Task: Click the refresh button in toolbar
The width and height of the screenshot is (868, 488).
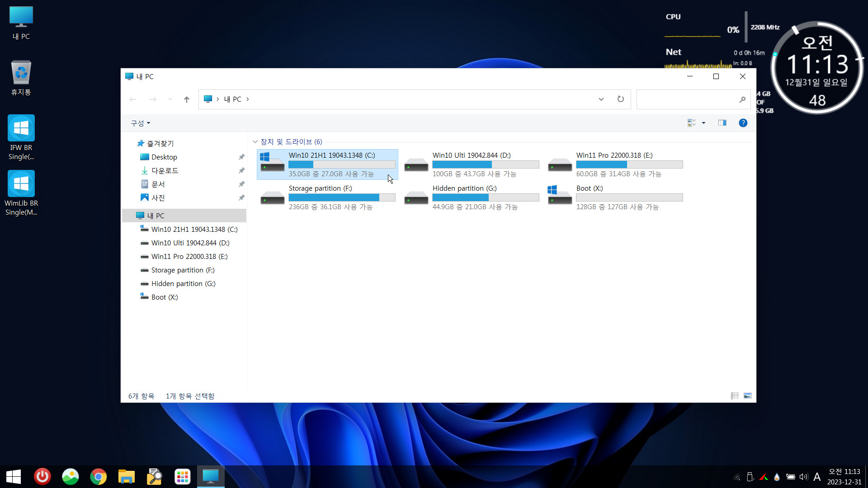Action: (621, 99)
